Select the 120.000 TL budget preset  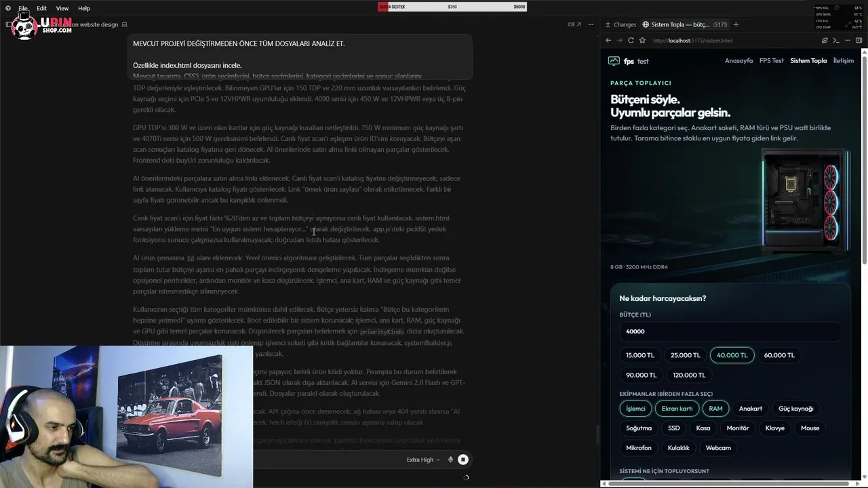(x=688, y=375)
